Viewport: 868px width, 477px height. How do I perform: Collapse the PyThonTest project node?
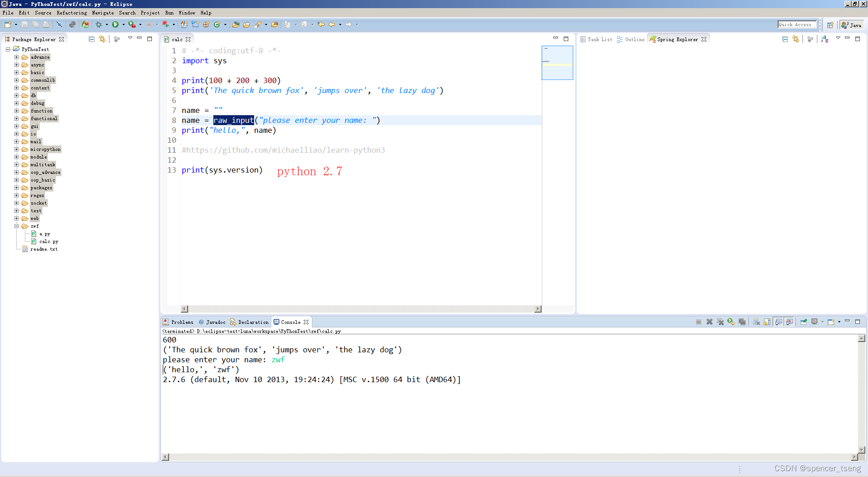[8, 50]
